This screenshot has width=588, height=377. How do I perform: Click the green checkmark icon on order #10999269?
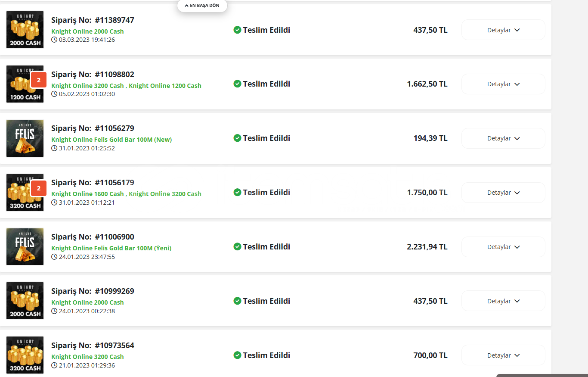pos(237,301)
